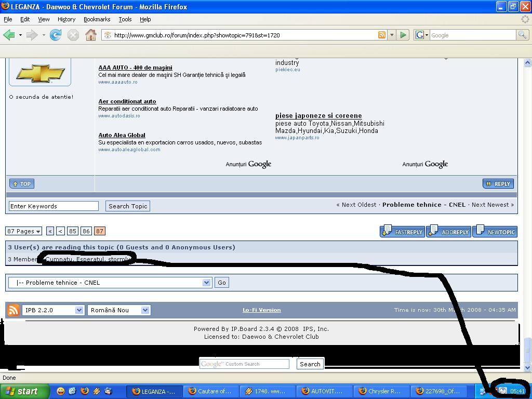Click the Search Topic button
Image resolution: width=532 pixels, height=399 pixels.
[x=128, y=206]
